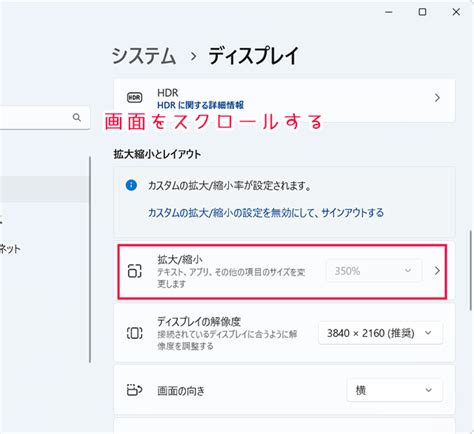Click the ディスプレイ breadcrumb title

(x=254, y=56)
